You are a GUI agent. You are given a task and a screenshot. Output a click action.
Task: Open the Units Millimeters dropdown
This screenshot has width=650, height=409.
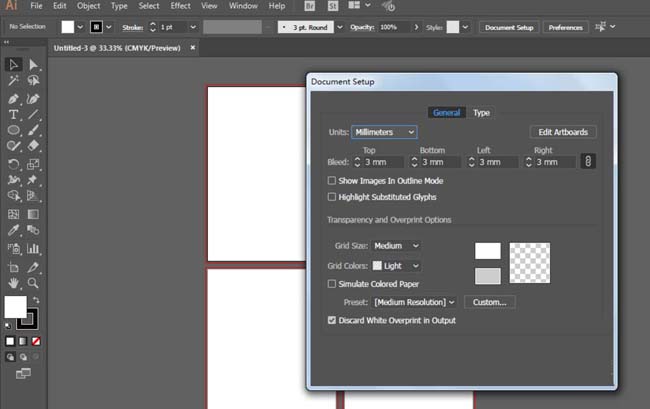[x=384, y=132]
